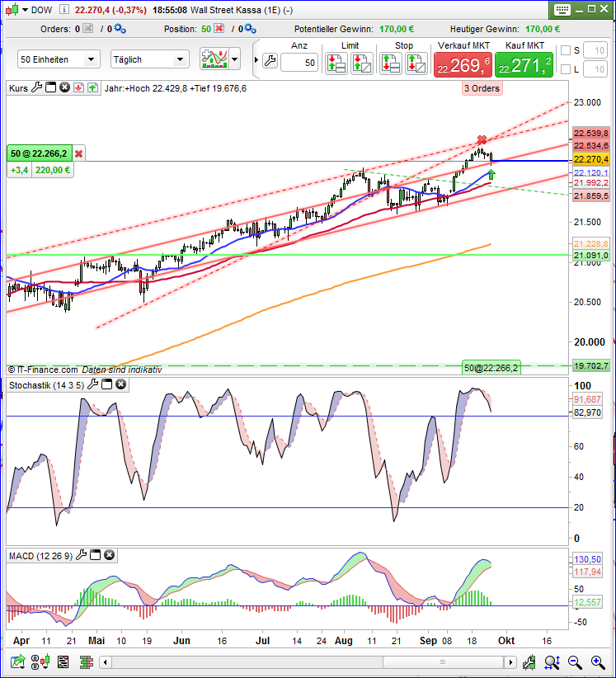Close the MACD panel
This screenshot has height=678, width=616.
[x=110, y=555]
